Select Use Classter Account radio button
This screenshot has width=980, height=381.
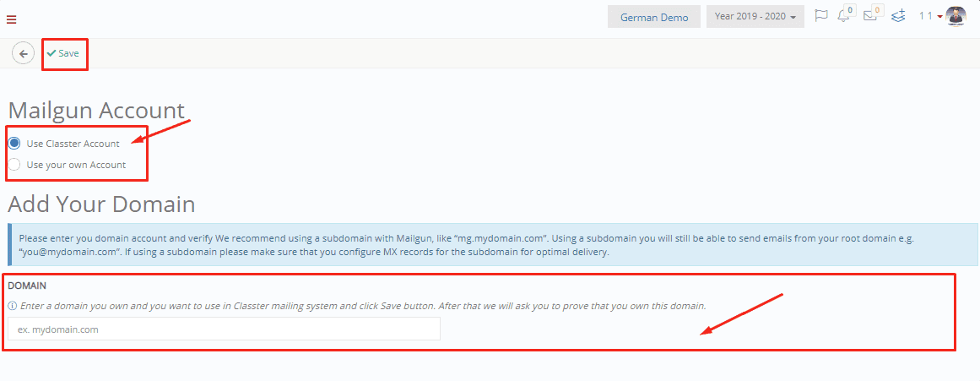coord(14,144)
